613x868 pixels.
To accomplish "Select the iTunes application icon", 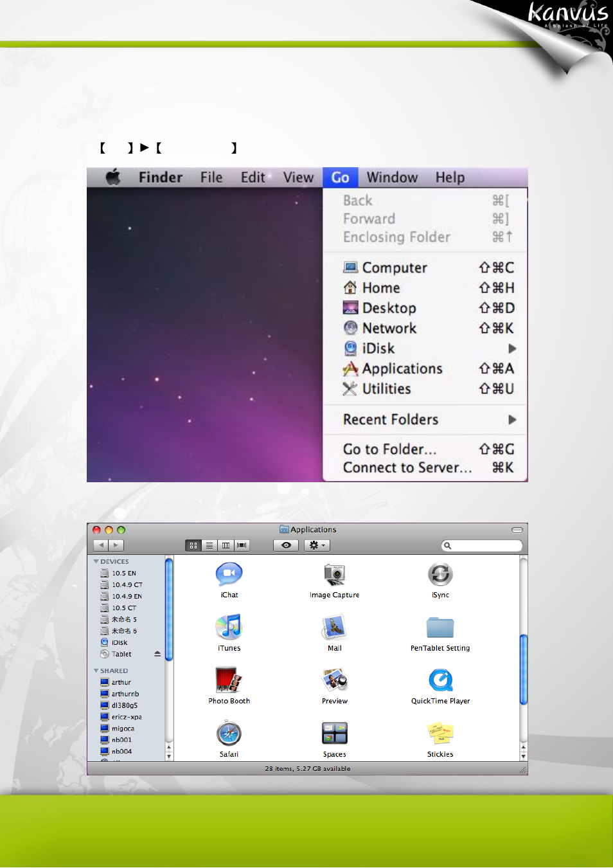I will [229, 627].
